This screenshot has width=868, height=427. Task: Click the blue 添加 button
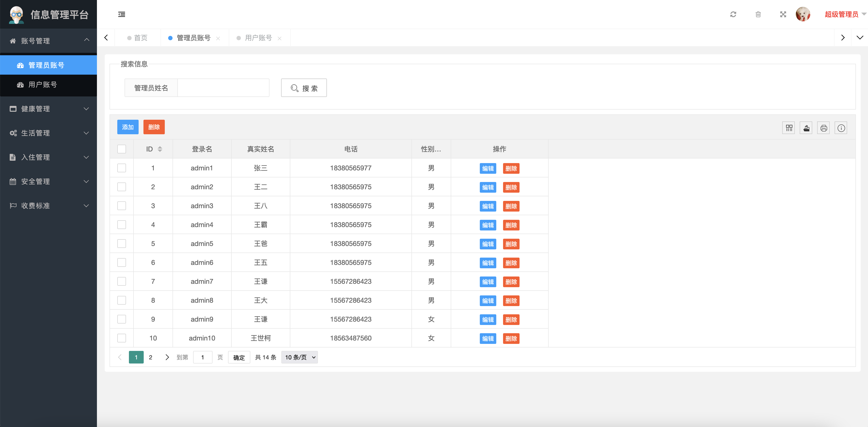128,127
